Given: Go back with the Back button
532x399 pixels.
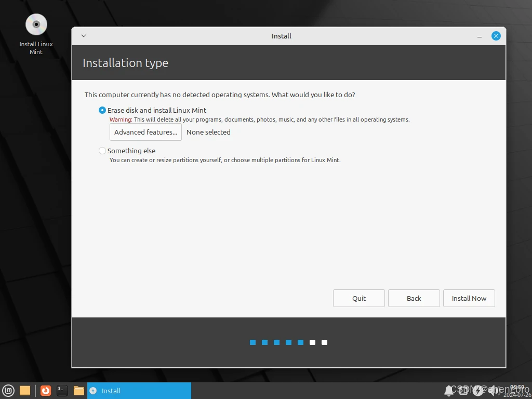Looking at the screenshot, I should (414, 298).
